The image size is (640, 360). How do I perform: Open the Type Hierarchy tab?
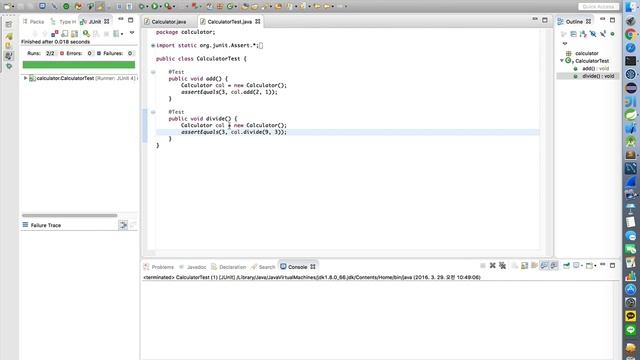(x=63, y=22)
